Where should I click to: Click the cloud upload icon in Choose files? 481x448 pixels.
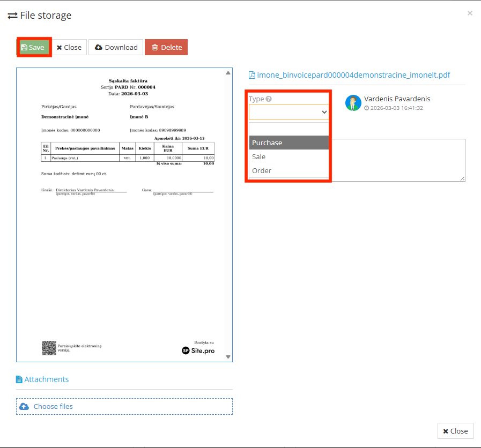24,406
